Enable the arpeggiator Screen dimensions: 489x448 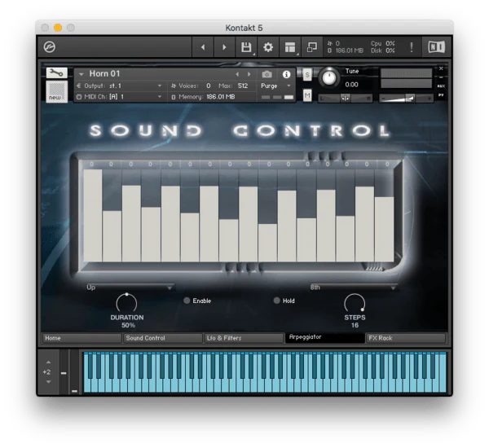(187, 301)
